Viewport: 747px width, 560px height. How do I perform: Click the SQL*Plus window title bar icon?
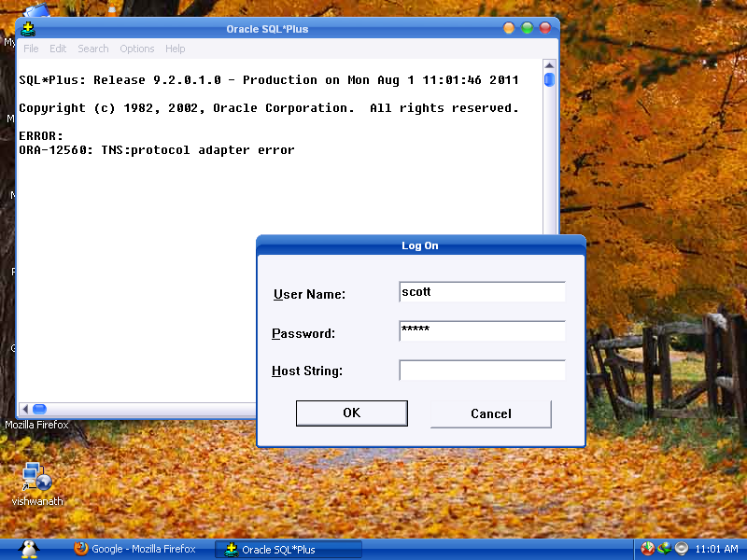[x=28, y=29]
